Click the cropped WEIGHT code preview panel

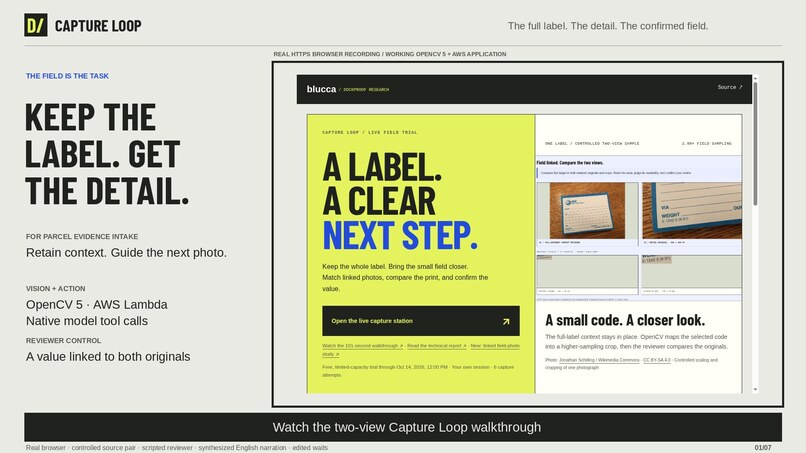pyautogui.click(x=691, y=272)
